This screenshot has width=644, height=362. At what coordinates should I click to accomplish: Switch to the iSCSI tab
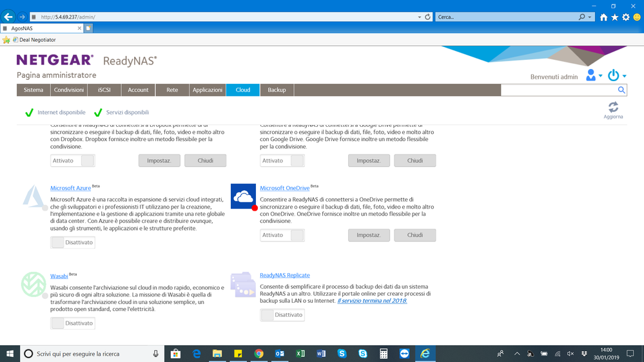coord(104,90)
